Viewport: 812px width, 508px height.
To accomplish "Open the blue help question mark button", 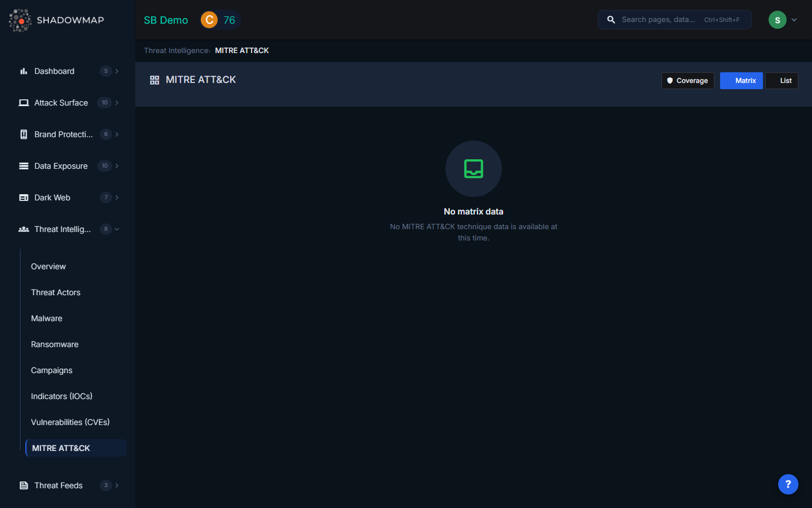I will click(x=788, y=484).
